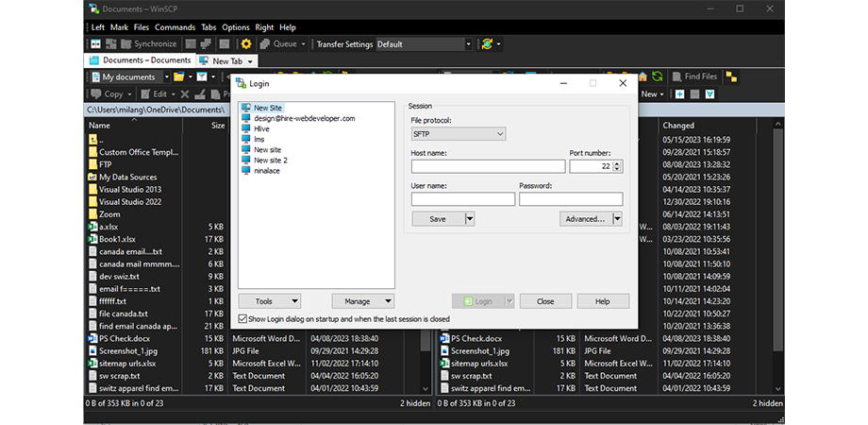
Task: Open the Options menu
Action: [236, 27]
